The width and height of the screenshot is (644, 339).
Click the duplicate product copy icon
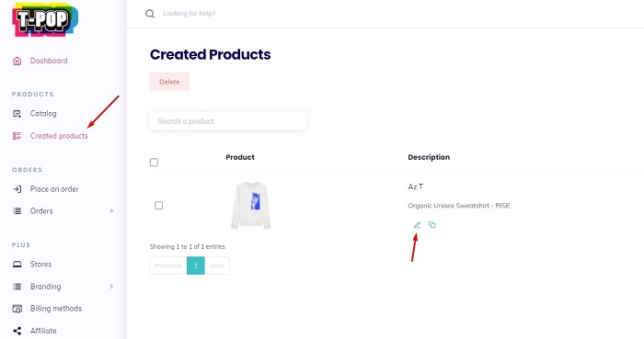[x=431, y=225]
